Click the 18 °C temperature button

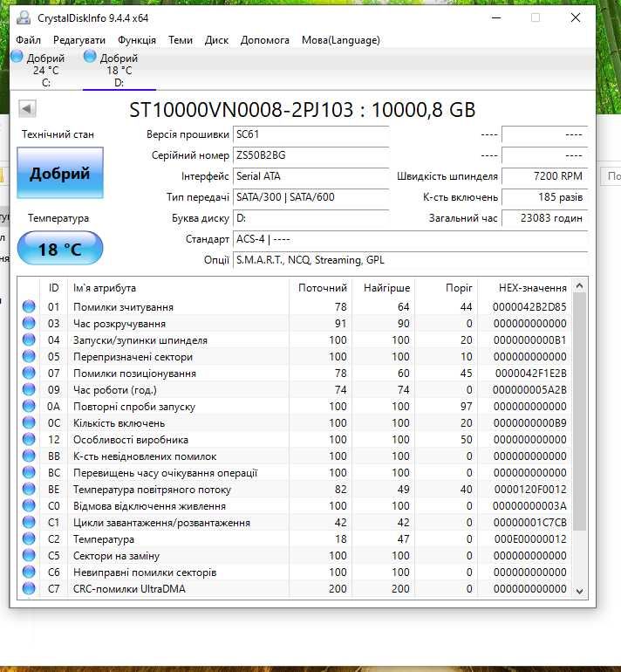60,248
